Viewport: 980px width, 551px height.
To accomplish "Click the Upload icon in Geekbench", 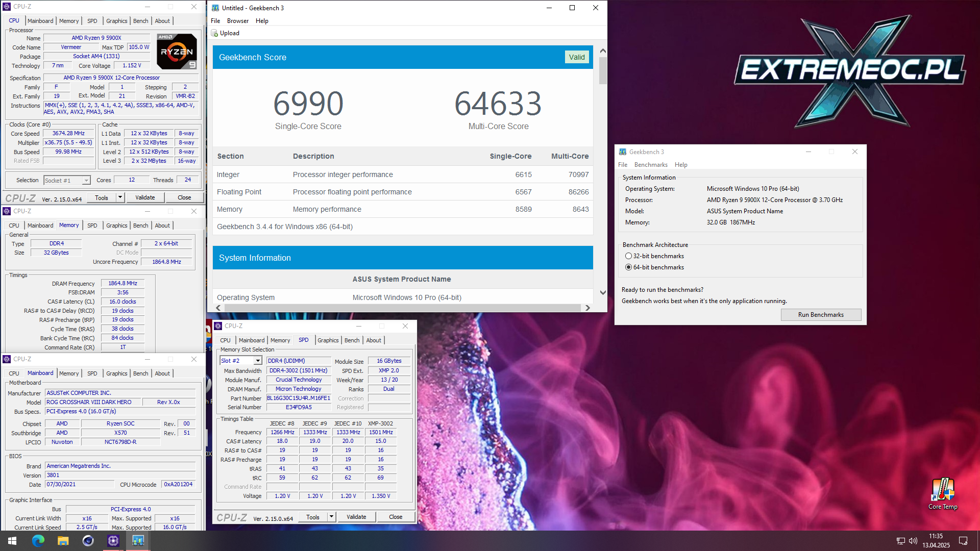I will click(x=214, y=33).
